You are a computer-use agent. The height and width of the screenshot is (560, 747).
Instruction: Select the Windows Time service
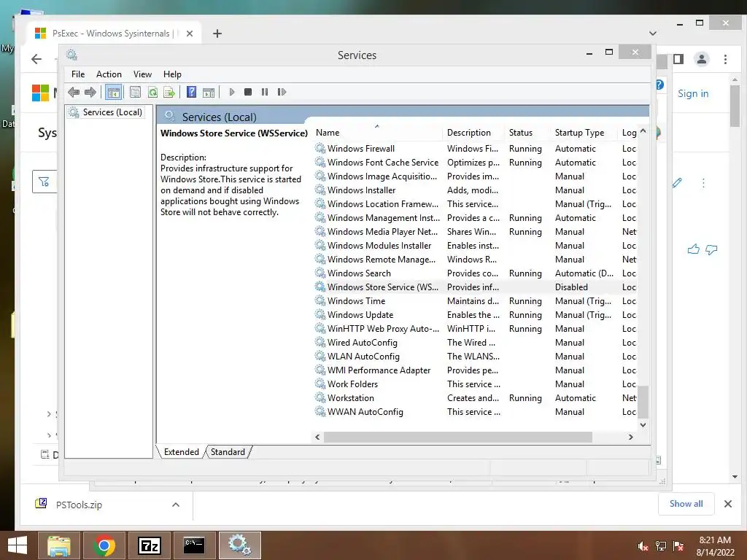[x=475, y=301]
